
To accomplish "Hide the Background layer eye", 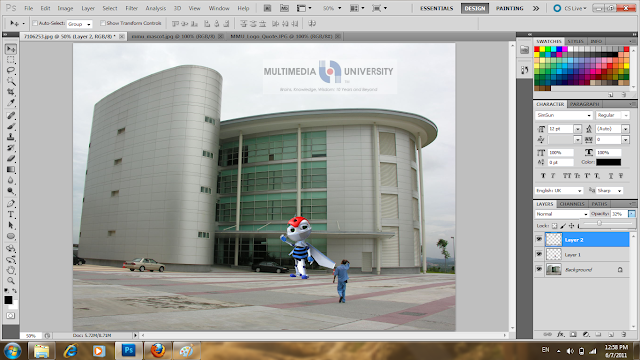I will [539, 269].
